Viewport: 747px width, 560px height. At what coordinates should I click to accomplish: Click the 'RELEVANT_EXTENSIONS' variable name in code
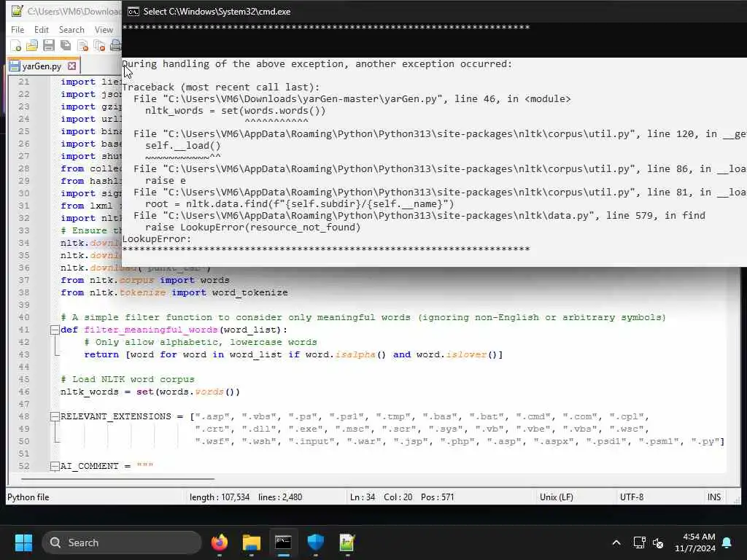tap(116, 416)
